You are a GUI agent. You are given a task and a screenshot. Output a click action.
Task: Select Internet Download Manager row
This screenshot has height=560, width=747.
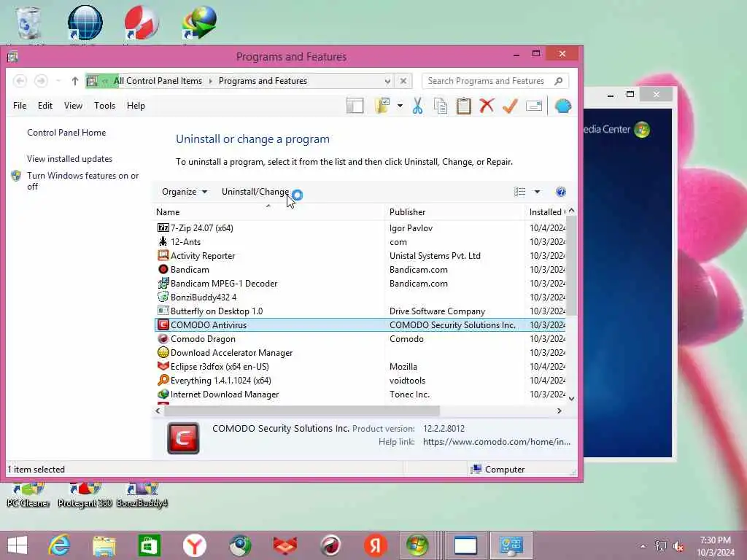click(x=360, y=394)
